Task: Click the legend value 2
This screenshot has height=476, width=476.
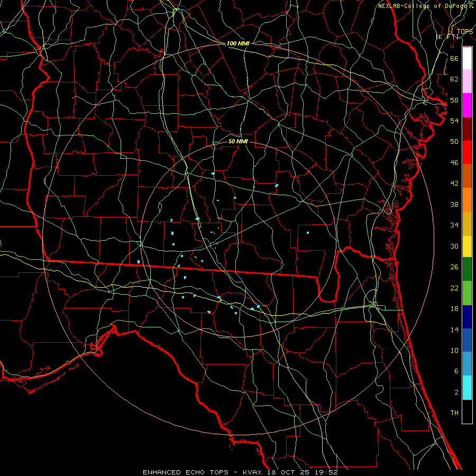Action: [456, 392]
